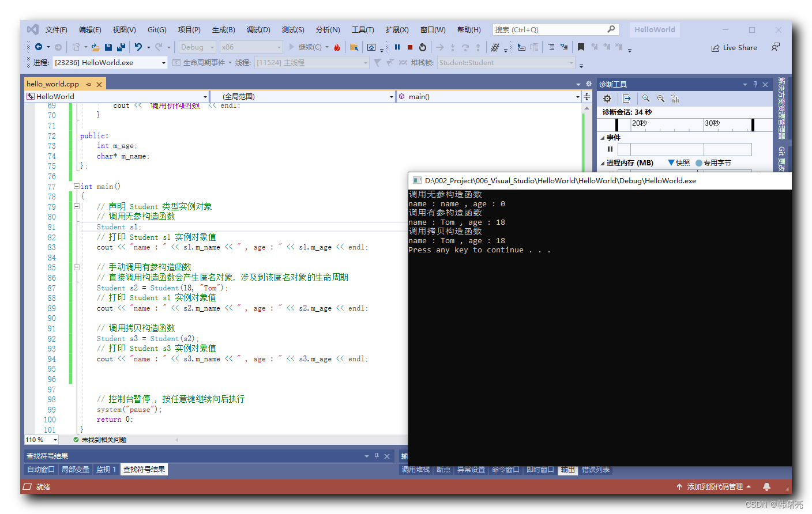Image resolution: width=812 pixels, height=514 pixels.
Task: Click the events pause icon in diagnostics
Action: [x=610, y=149]
